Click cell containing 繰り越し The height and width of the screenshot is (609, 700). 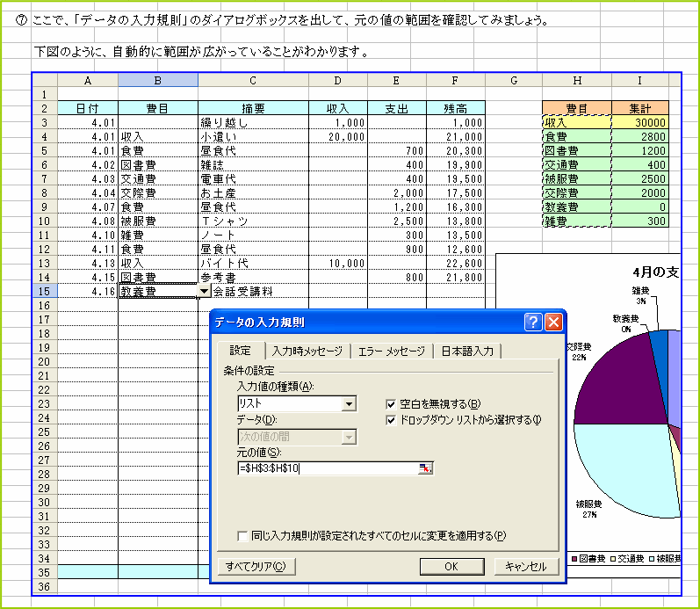click(253, 122)
